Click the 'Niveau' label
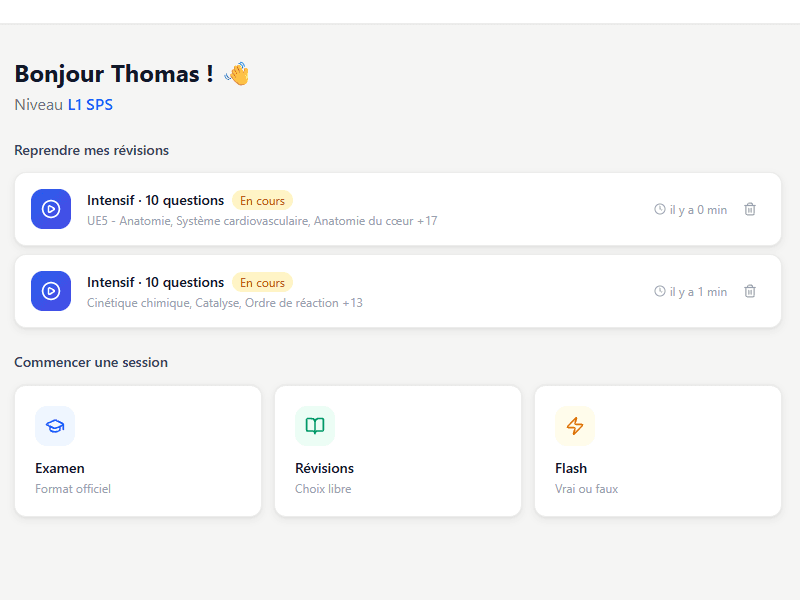 38,105
